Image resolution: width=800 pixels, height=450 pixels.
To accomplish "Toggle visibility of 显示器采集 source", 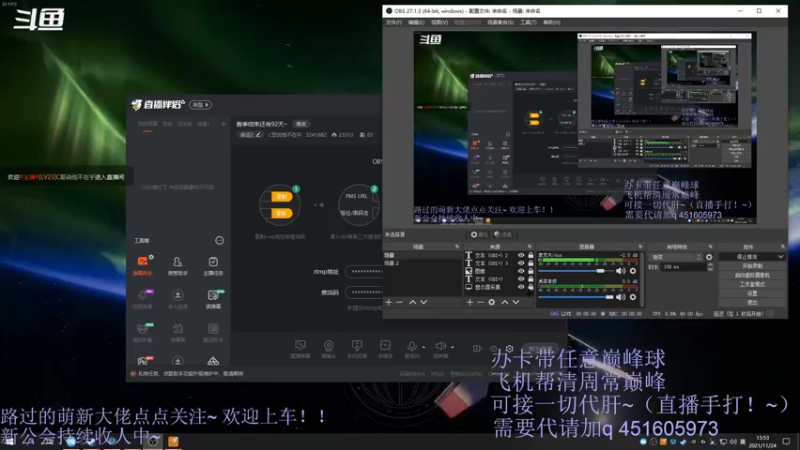I will pos(521,287).
